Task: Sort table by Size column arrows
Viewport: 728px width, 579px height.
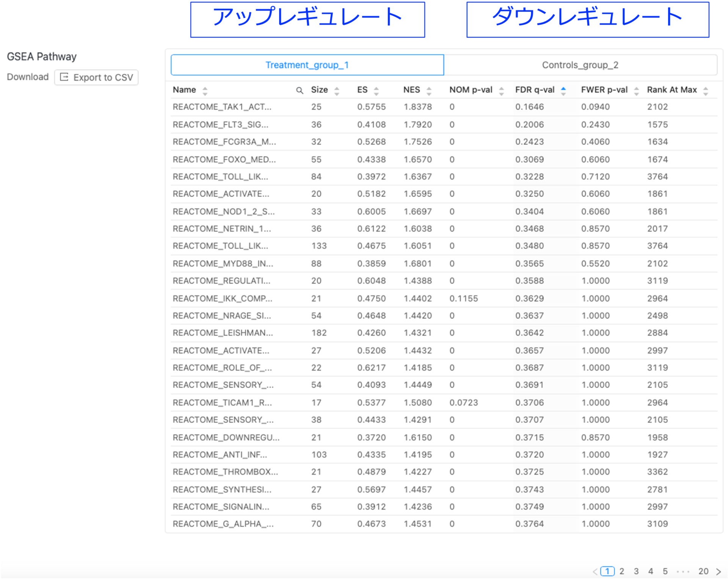Action: click(337, 91)
